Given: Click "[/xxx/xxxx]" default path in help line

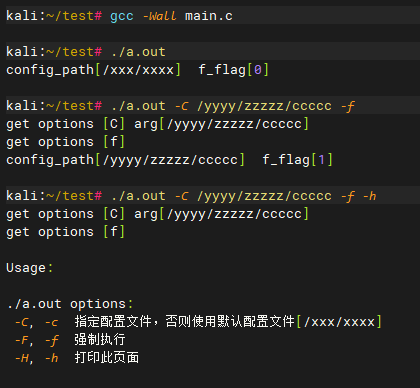Looking at the screenshot, I should click(339, 322).
